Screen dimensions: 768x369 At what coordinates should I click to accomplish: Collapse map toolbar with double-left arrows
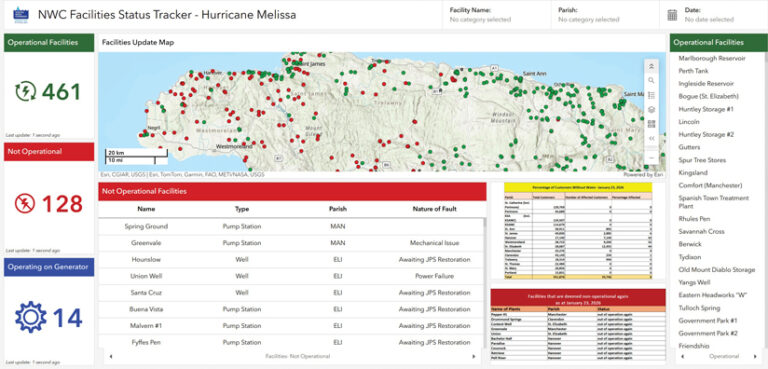tap(651, 139)
